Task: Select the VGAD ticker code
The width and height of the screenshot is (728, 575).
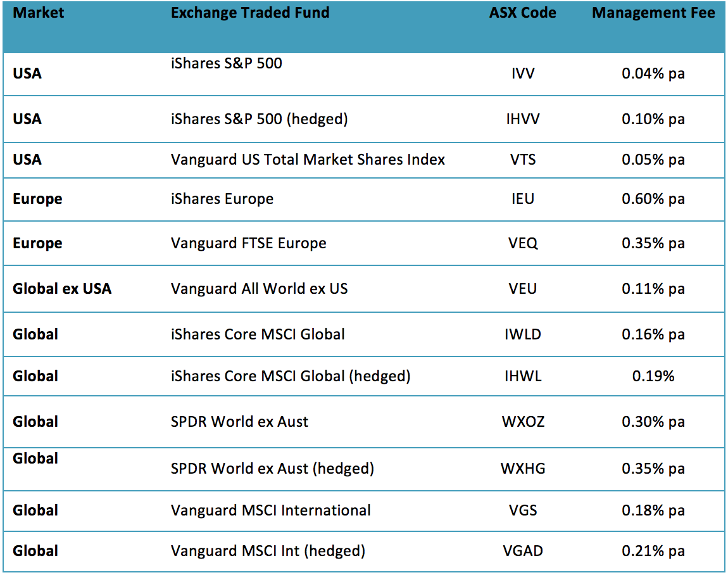Action: [522, 551]
